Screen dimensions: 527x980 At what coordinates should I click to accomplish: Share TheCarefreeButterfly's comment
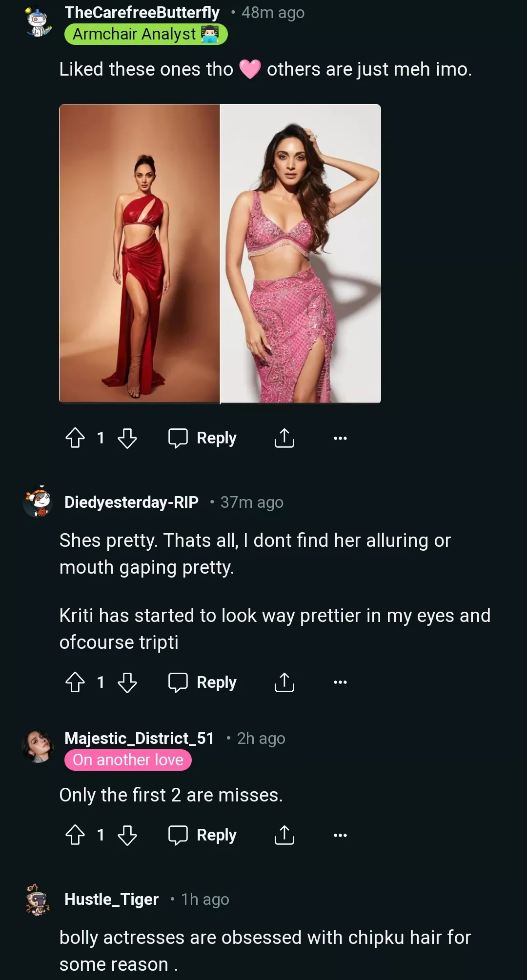[284, 438]
